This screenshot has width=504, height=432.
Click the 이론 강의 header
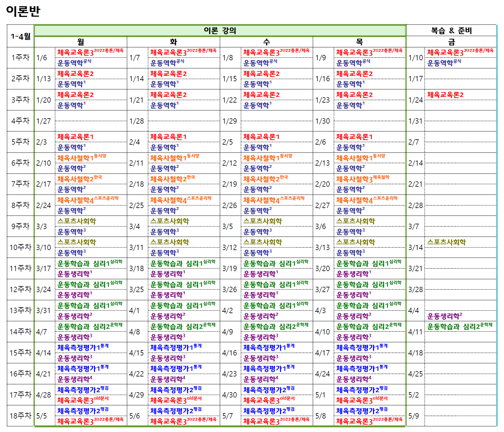[220, 30]
